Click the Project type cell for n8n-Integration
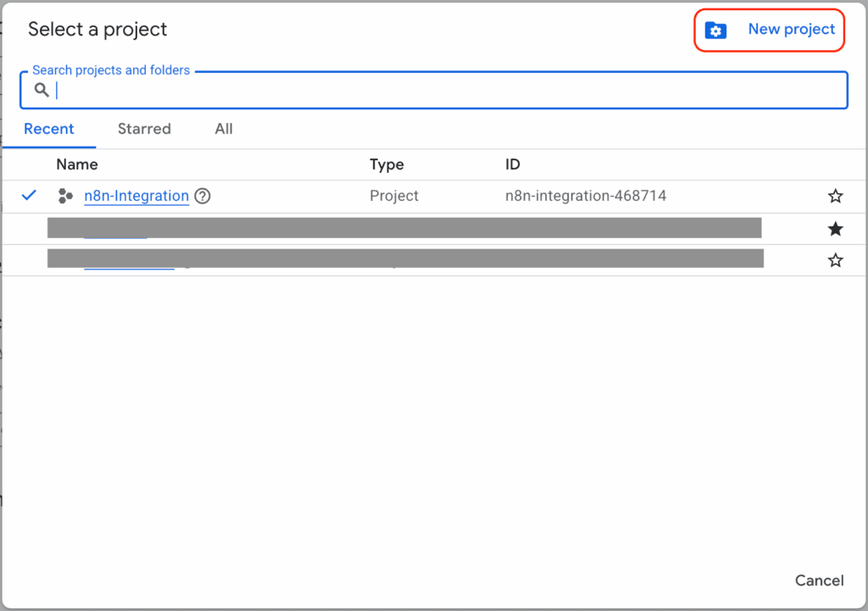The width and height of the screenshot is (868, 611). (x=394, y=196)
